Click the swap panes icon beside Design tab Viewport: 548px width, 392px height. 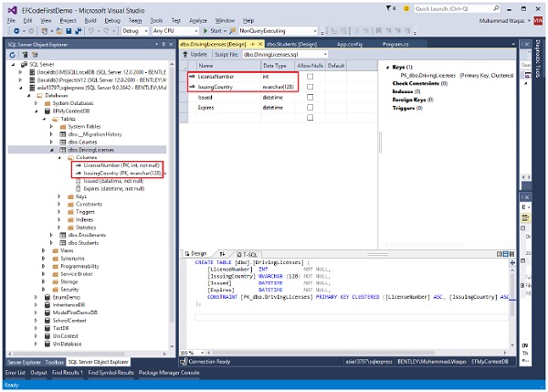(222, 253)
